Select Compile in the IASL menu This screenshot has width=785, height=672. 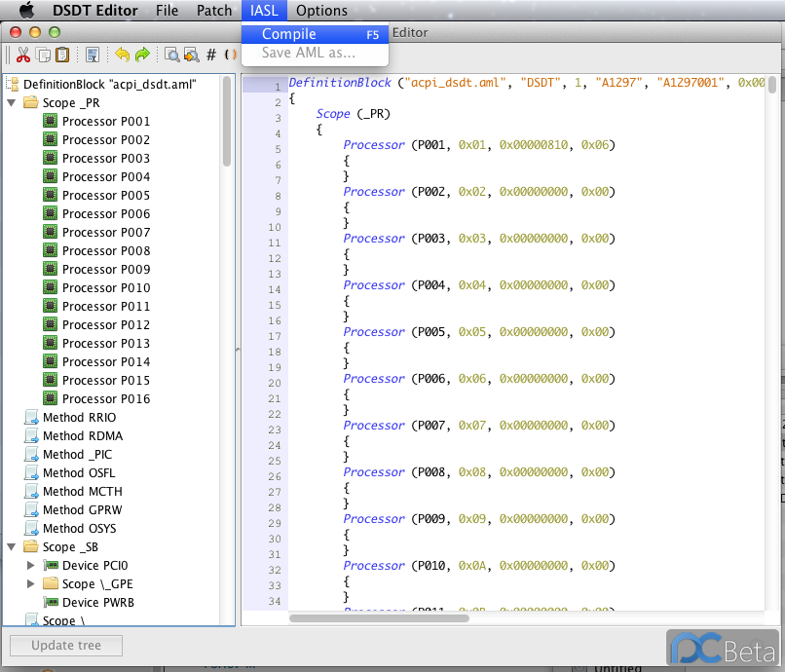point(289,34)
